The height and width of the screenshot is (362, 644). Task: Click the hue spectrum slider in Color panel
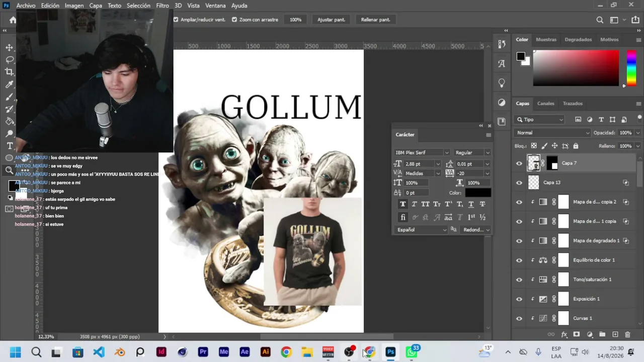coord(631,68)
